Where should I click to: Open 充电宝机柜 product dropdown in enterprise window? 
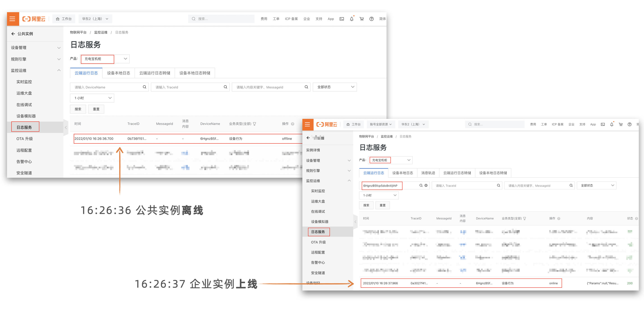point(391,160)
